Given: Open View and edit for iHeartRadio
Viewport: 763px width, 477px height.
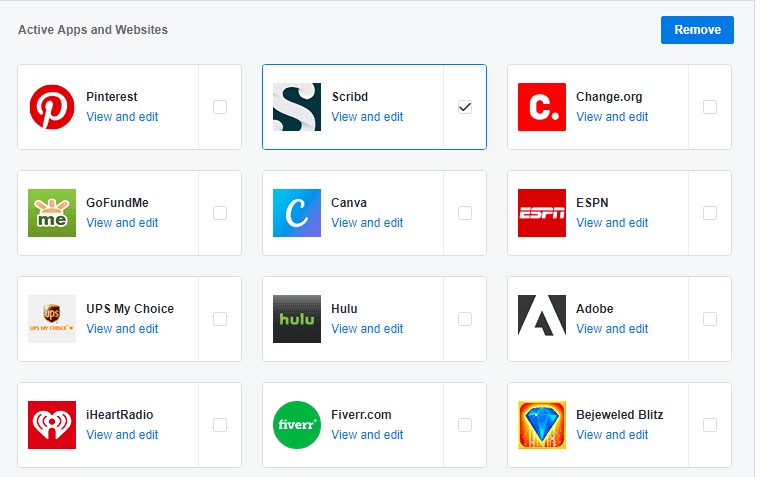Looking at the screenshot, I should (122, 435).
